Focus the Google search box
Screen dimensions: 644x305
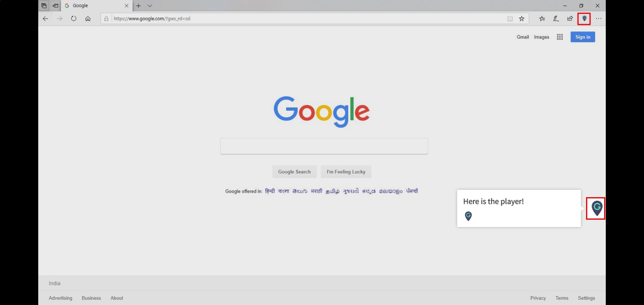click(324, 146)
